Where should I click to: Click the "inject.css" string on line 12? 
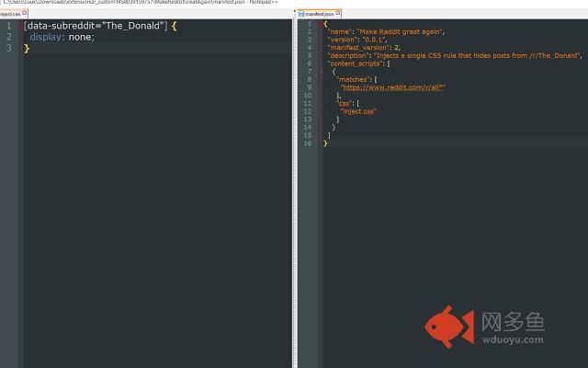358,111
